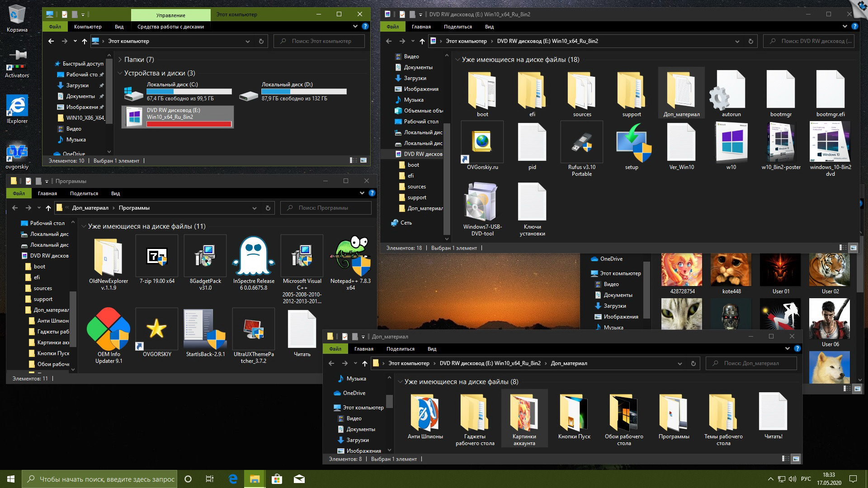This screenshot has width=868, height=488.
Task: Open address history dropdown in Программы window
Action: (255, 208)
